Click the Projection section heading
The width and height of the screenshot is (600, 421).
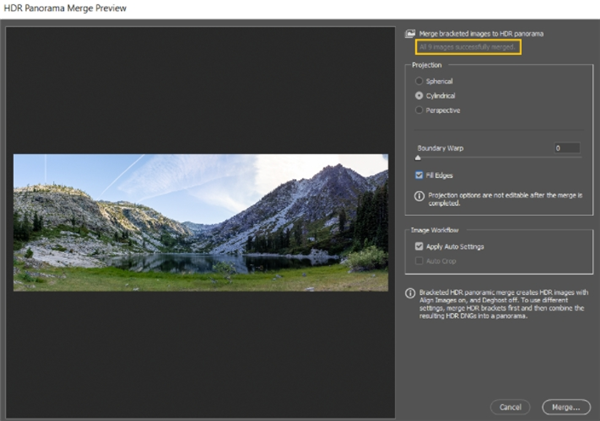tap(427, 66)
